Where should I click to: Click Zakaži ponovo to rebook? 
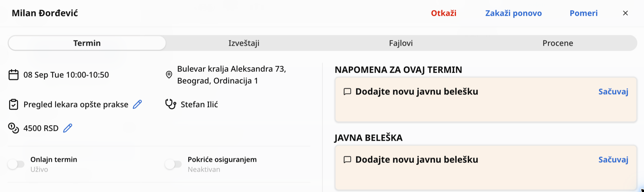pyautogui.click(x=513, y=13)
